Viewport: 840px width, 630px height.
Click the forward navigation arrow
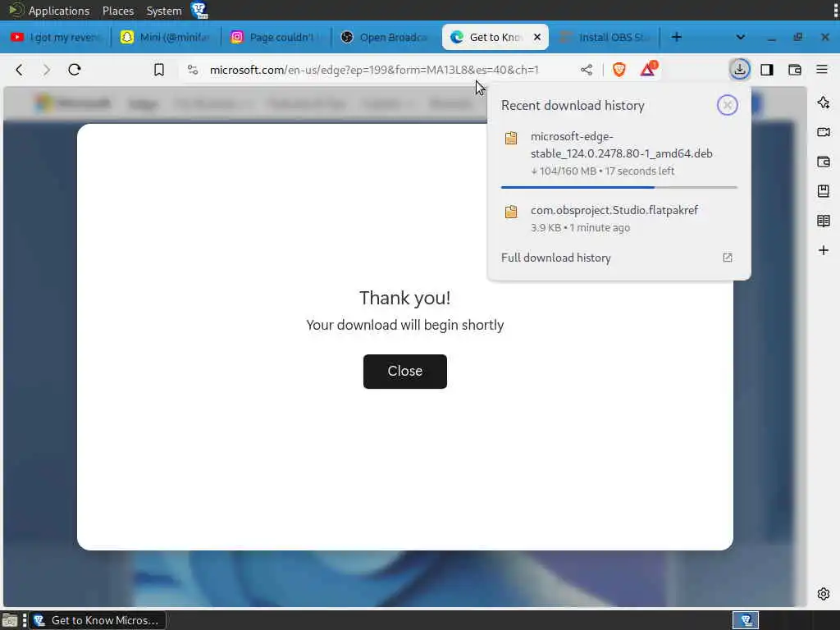[47, 70]
